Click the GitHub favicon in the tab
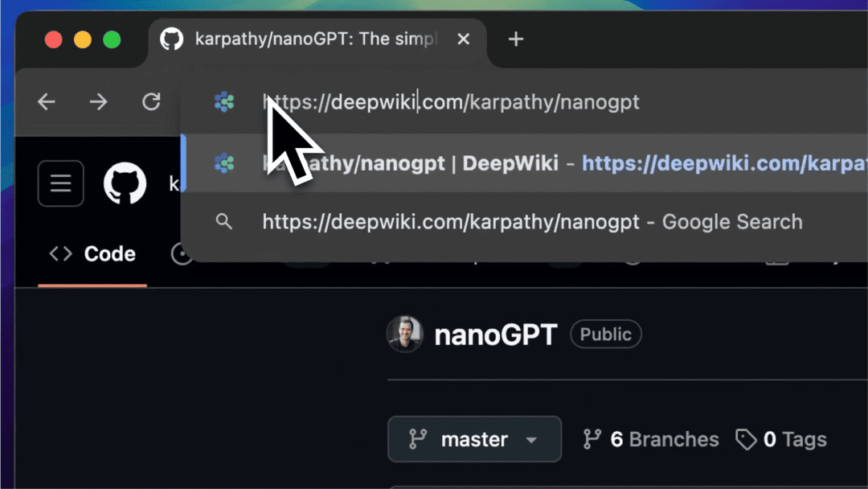Image resolution: width=868 pixels, height=489 pixels. click(x=172, y=39)
